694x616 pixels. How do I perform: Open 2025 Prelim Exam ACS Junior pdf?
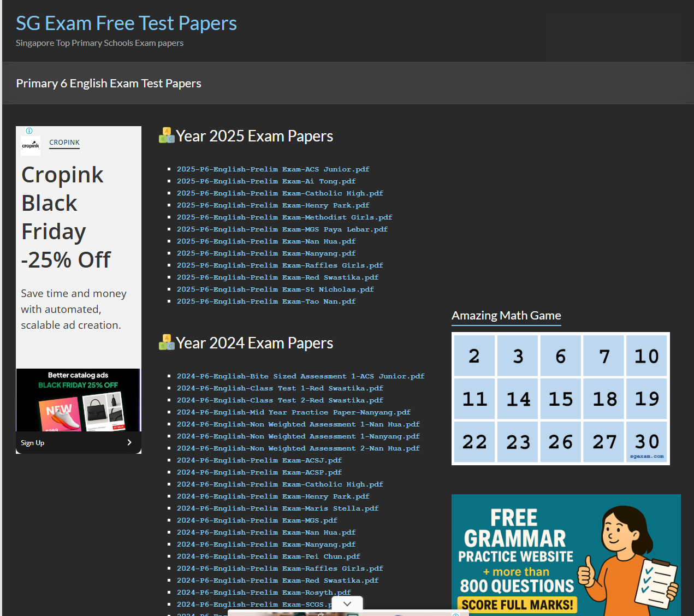pyautogui.click(x=273, y=169)
